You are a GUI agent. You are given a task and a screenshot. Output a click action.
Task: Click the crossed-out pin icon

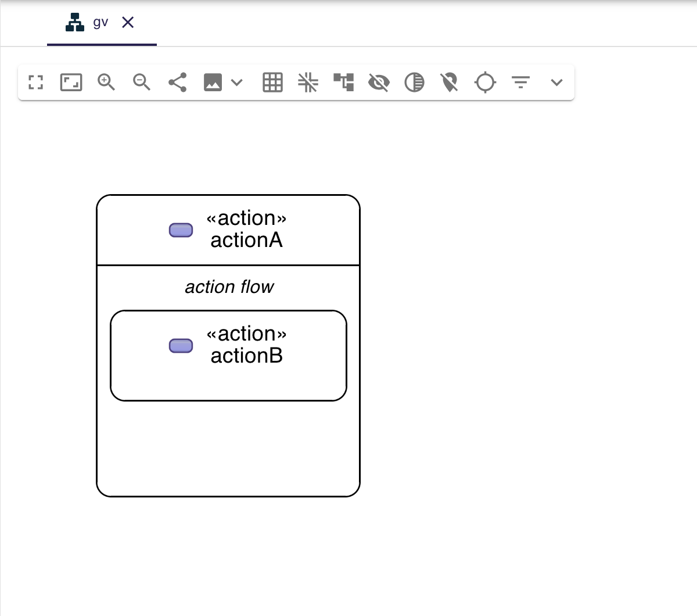[450, 83]
